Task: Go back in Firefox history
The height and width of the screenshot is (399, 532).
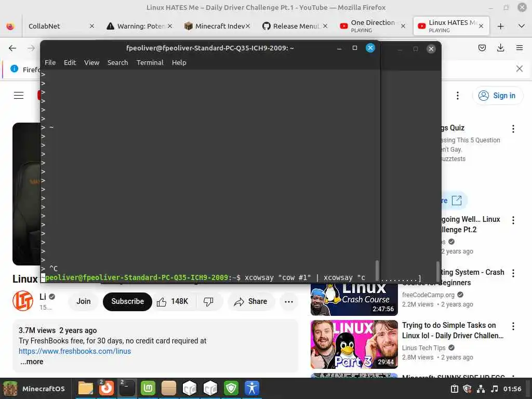Action: click(x=12, y=48)
